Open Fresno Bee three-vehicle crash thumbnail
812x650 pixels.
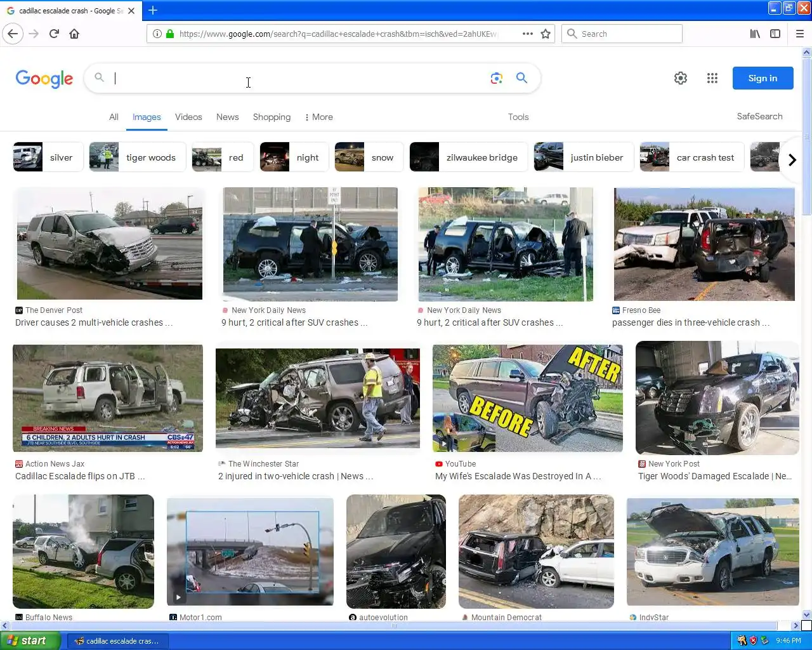point(704,244)
